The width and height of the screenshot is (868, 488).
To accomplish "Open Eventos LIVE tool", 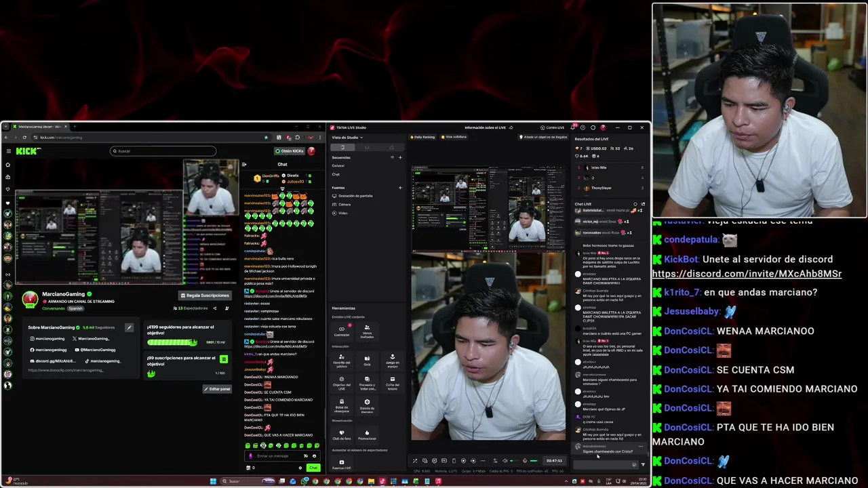I will click(x=342, y=464).
